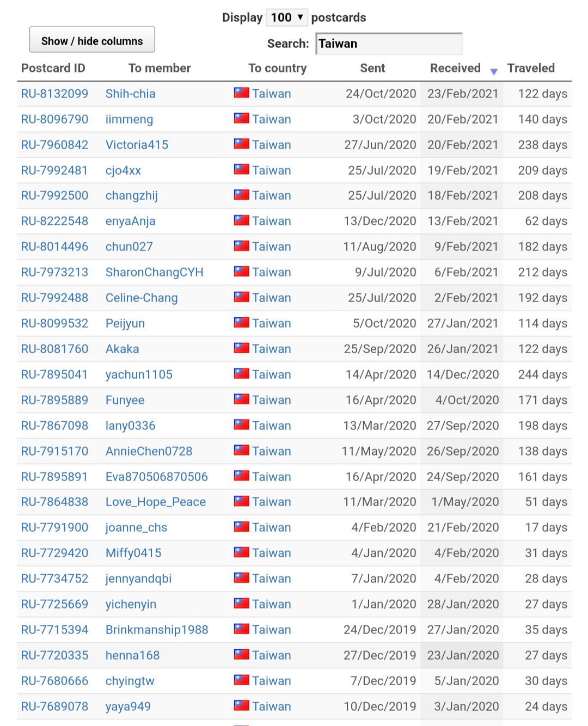
Task: Sort table by Traveled column header
Action: [x=531, y=68]
